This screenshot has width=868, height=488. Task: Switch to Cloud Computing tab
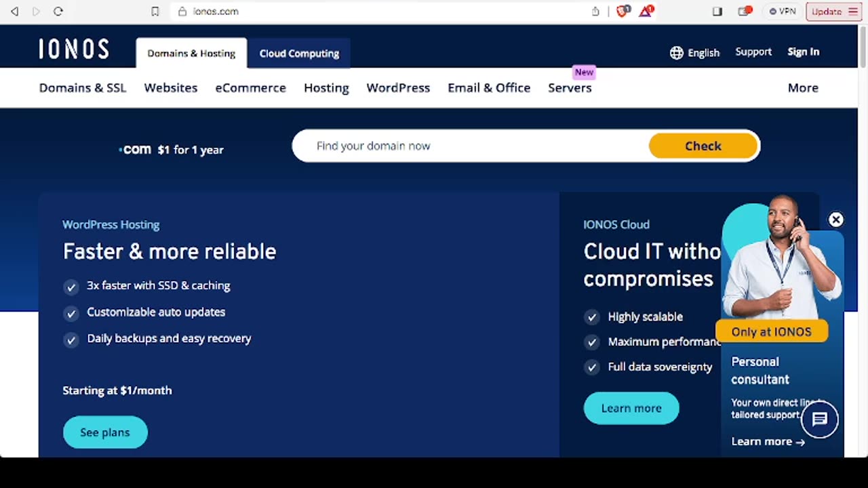click(x=299, y=54)
